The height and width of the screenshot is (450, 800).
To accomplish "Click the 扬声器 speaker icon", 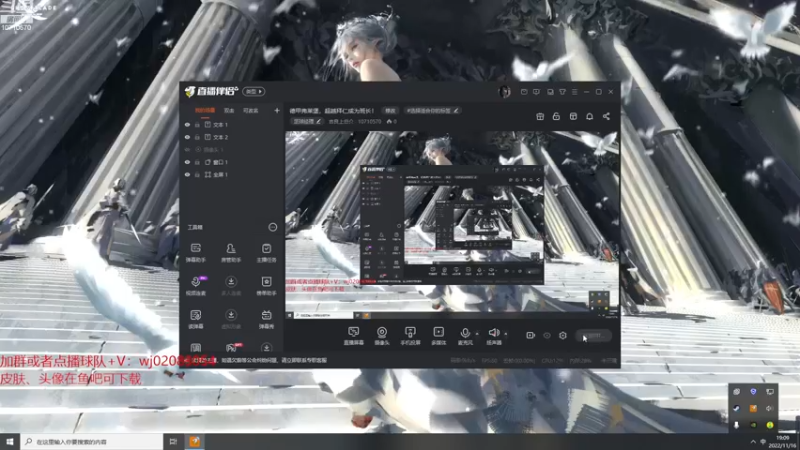I will coord(493,332).
